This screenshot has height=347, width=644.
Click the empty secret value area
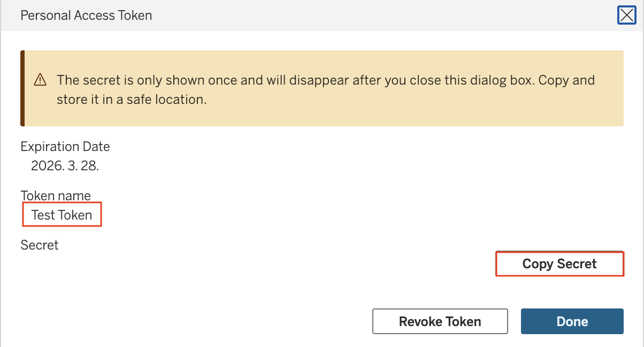pos(257,263)
